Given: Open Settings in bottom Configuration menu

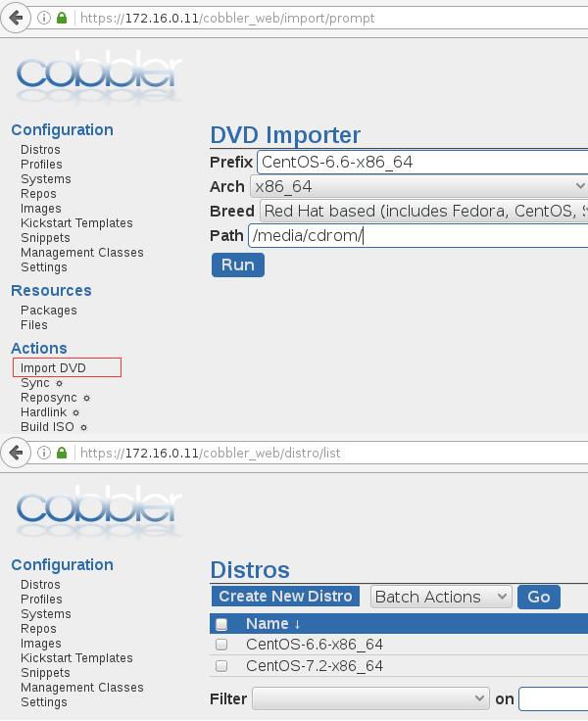Looking at the screenshot, I should [x=44, y=702].
